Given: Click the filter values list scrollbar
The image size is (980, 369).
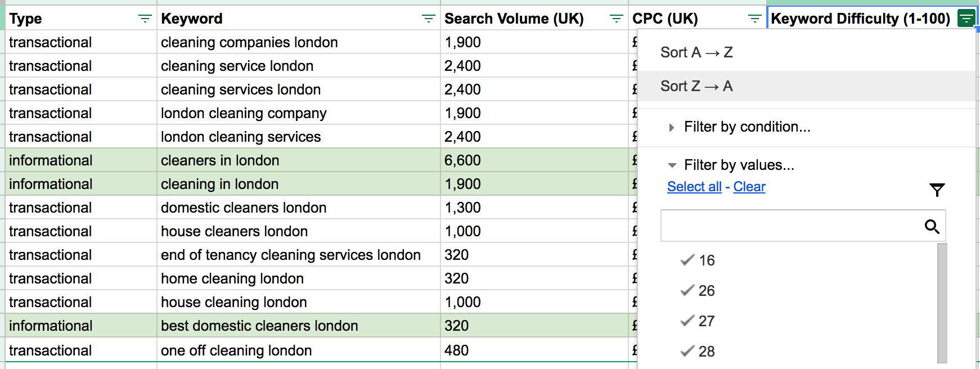Looking at the screenshot, I should coord(942,304).
